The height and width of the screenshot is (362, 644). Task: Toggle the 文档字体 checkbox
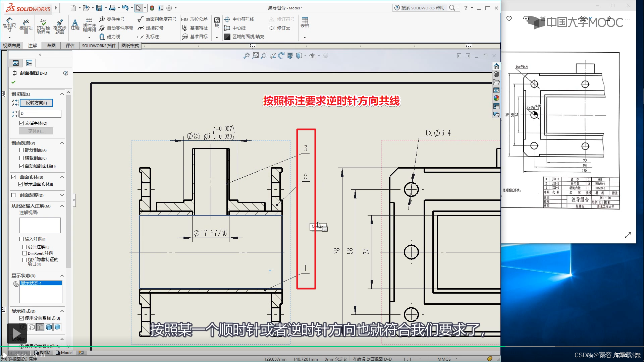(22, 123)
